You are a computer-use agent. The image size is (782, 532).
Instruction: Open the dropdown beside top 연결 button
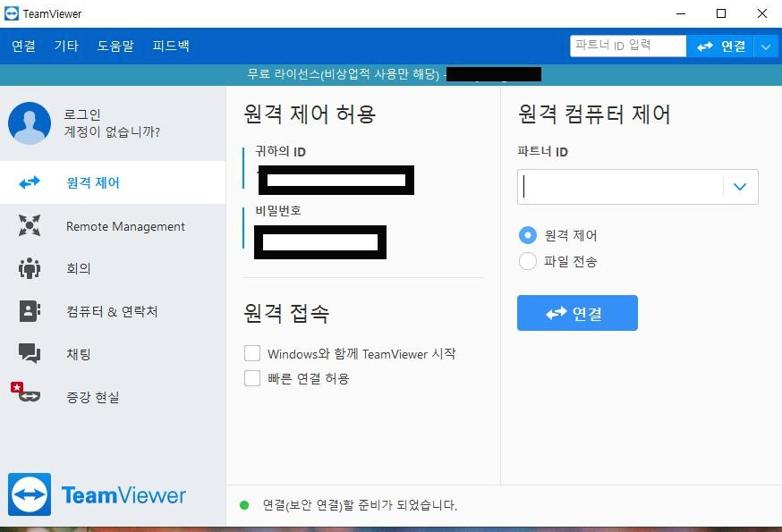[x=766, y=46]
